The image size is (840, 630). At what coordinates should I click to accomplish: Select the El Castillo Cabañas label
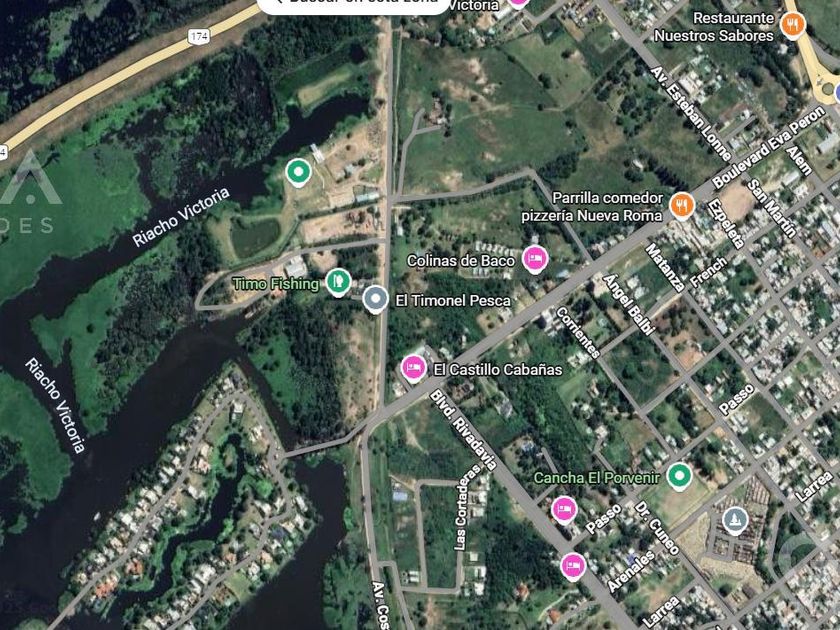(x=498, y=370)
